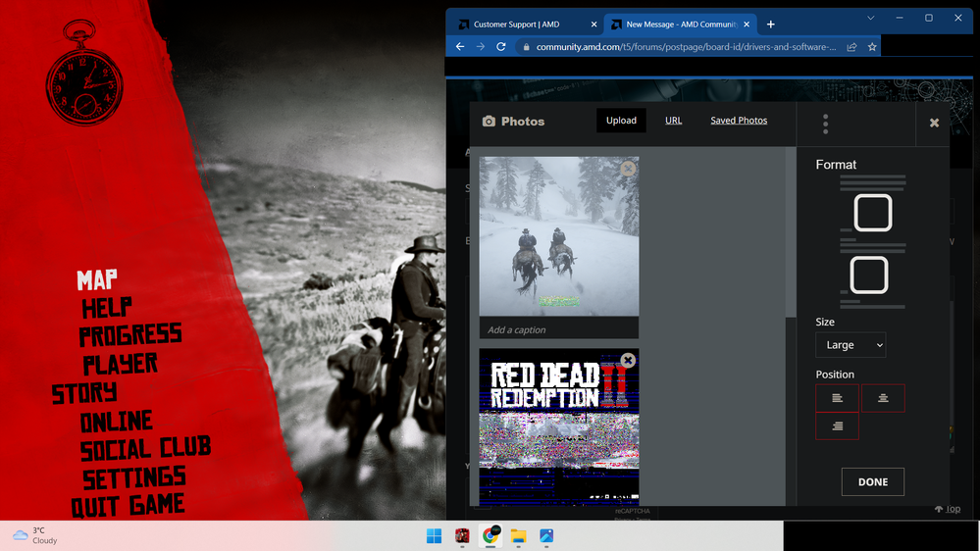Image resolution: width=980 pixels, height=551 pixels.
Task: Select MAP in the game menu
Action: 97,279
